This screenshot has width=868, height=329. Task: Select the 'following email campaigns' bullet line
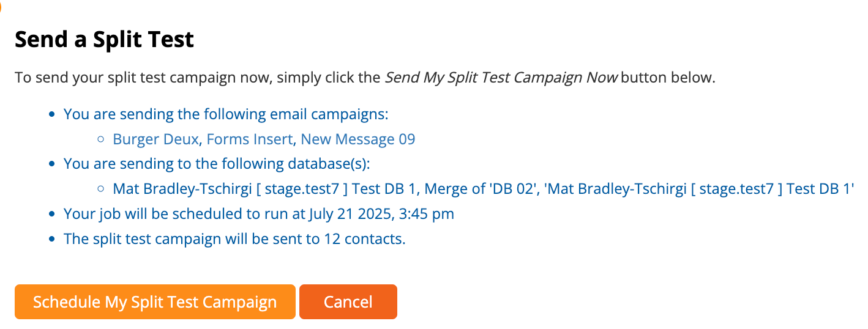click(x=226, y=114)
